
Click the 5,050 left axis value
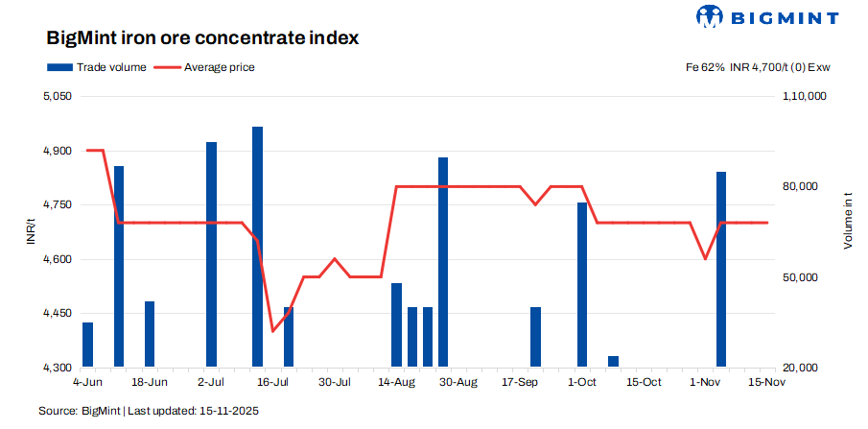click(x=58, y=97)
